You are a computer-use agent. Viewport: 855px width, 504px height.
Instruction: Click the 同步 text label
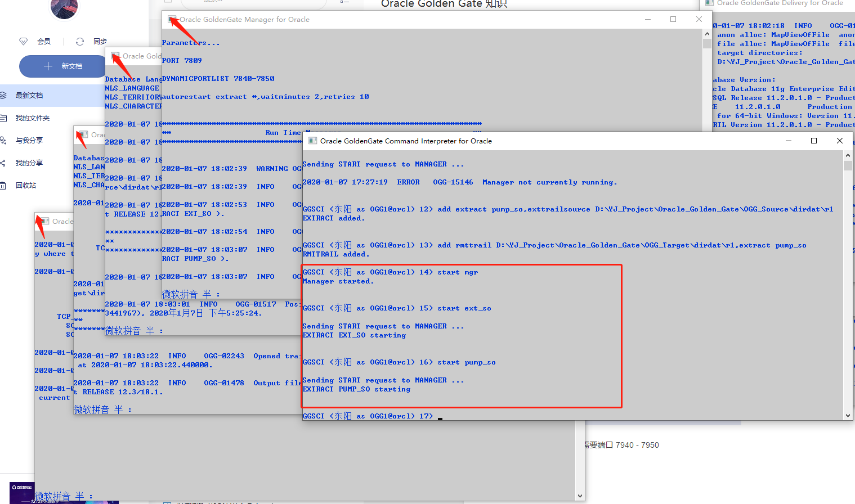100,42
